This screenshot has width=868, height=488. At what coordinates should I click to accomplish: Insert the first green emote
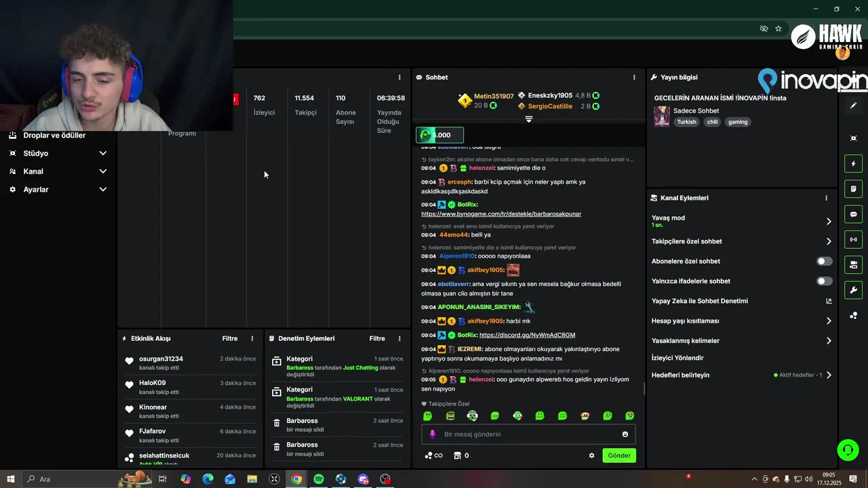pyautogui.click(x=427, y=415)
